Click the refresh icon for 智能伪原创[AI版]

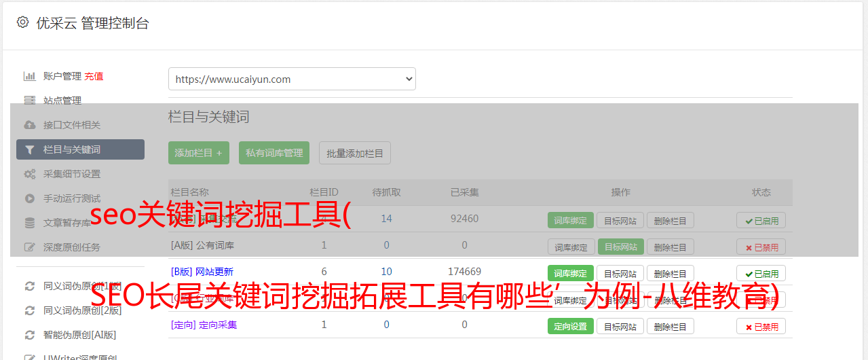point(30,335)
